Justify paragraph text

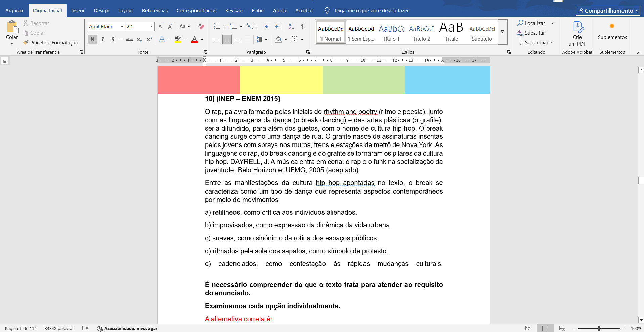247,40
